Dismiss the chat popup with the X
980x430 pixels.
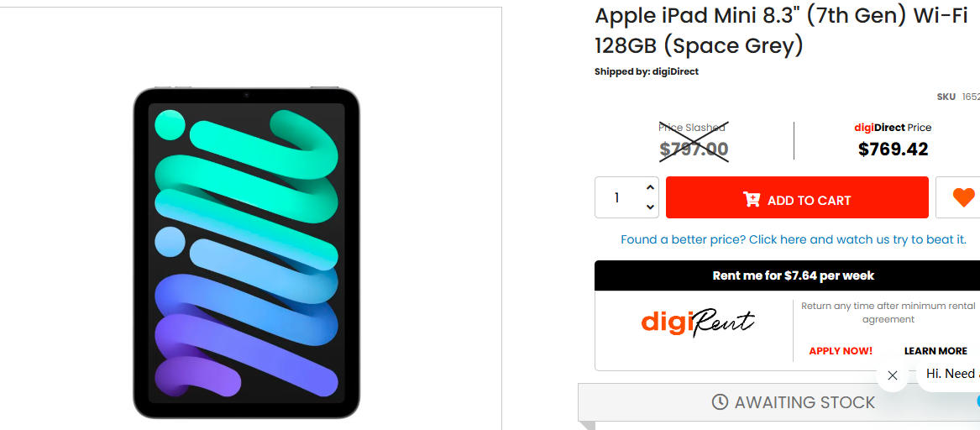[893, 375]
